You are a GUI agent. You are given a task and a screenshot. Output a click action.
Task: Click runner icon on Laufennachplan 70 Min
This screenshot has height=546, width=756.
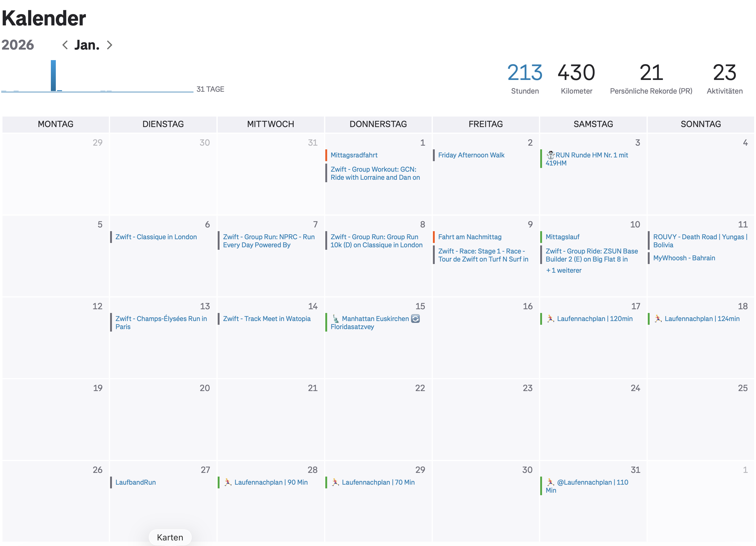(x=335, y=482)
